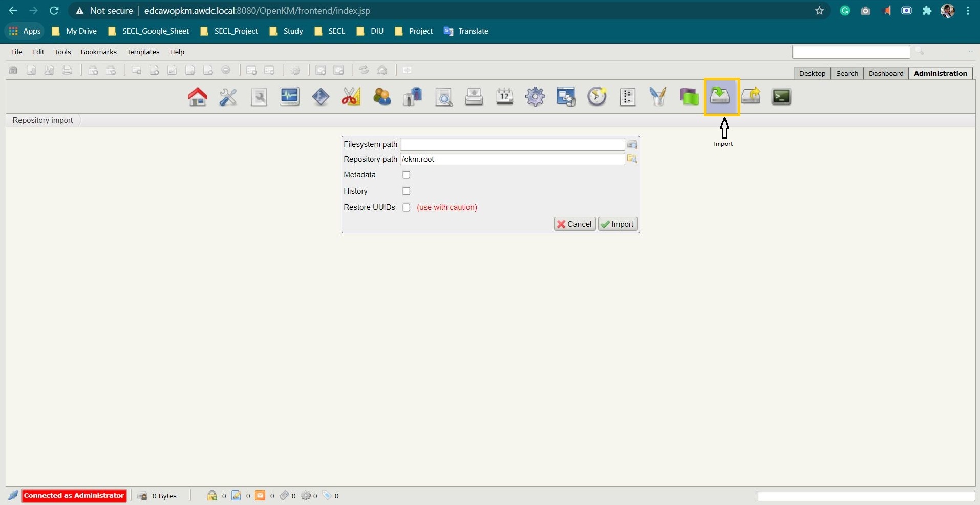Click the repository Import drive icon

click(720, 96)
